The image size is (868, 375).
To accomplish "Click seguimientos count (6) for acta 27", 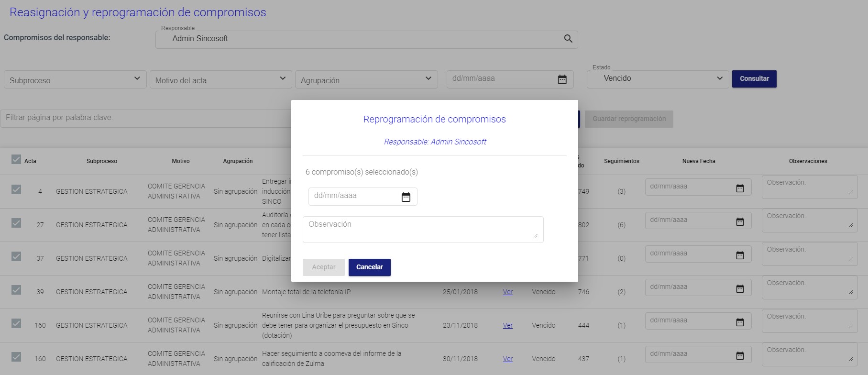I will (x=621, y=225).
